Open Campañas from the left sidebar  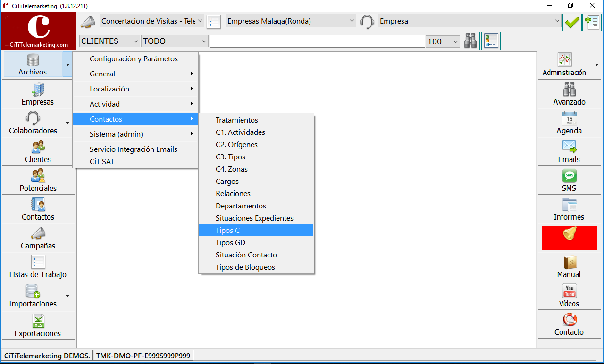(x=38, y=238)
